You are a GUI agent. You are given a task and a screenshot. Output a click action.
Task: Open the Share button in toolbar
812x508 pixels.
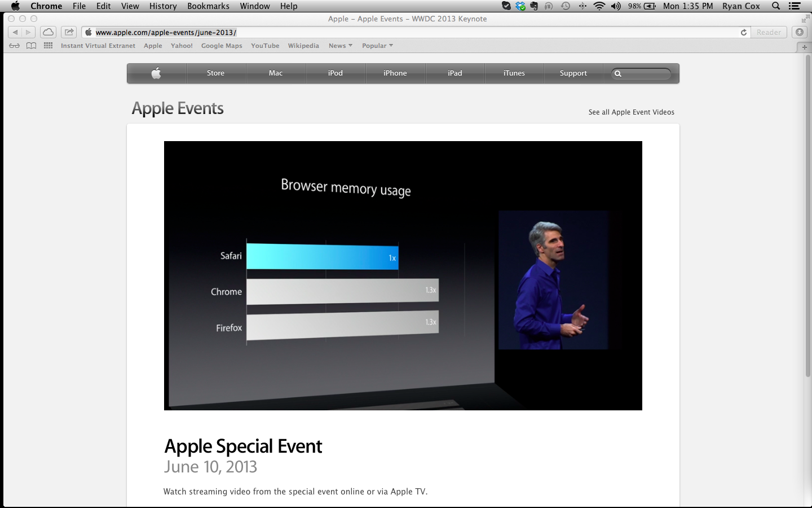pyautogui.click(x=69, y=32)
